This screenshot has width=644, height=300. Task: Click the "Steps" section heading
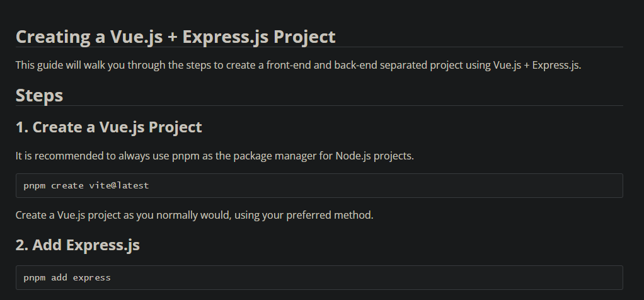point(39,95)
